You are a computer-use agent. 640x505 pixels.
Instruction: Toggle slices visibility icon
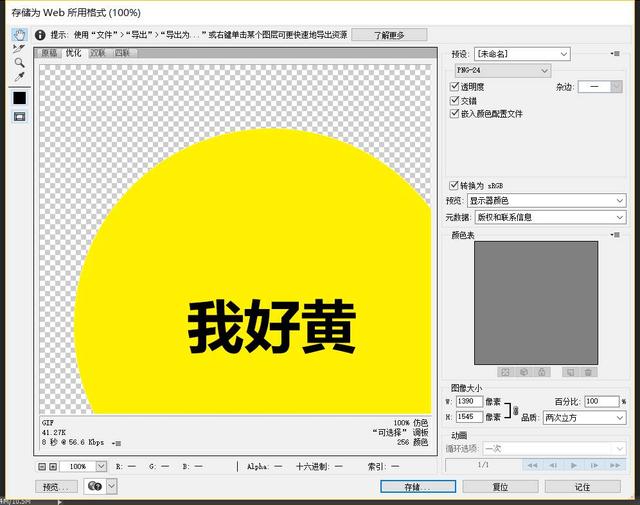(x=19, y=117)
